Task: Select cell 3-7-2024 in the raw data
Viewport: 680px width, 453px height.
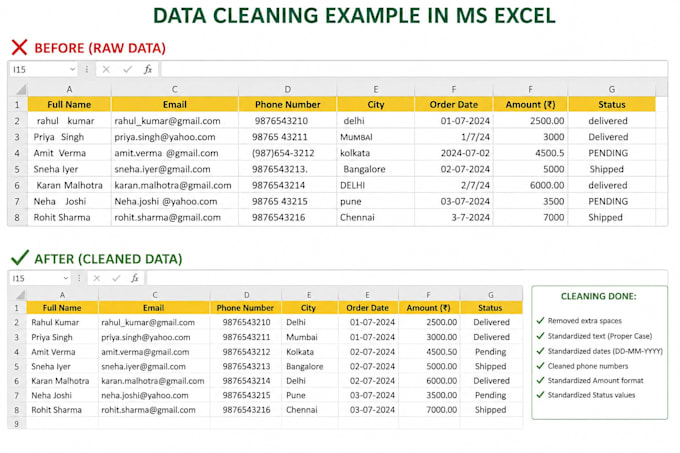Action: point(454,218)
